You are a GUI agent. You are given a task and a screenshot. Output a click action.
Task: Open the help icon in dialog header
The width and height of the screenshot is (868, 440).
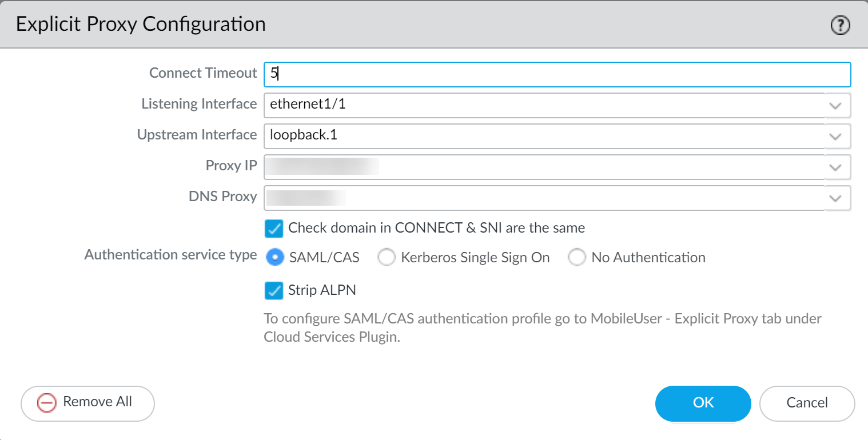click(x=840, y=25)
